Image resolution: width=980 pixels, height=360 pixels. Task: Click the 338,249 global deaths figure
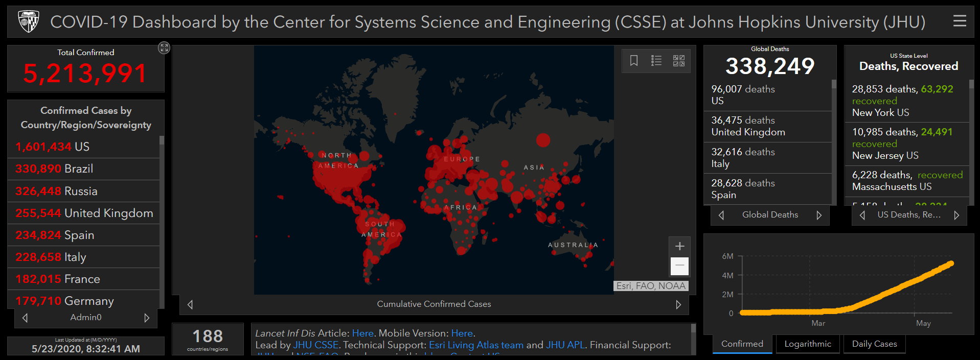770,66
